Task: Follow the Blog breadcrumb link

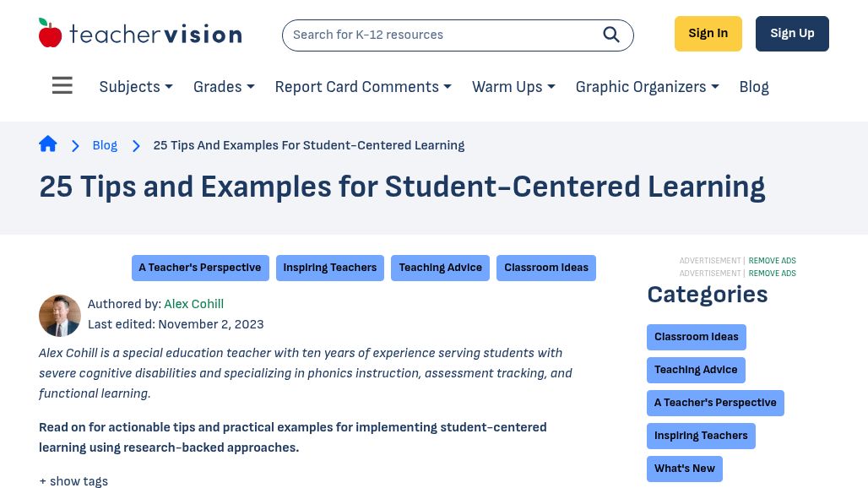Action: [105, 145]
